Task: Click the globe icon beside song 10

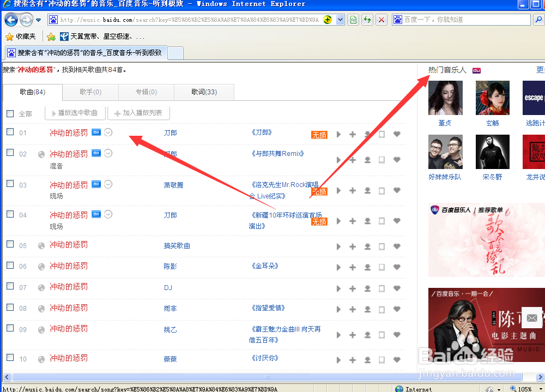Action: pyautogui.click(x=41, y=359)
